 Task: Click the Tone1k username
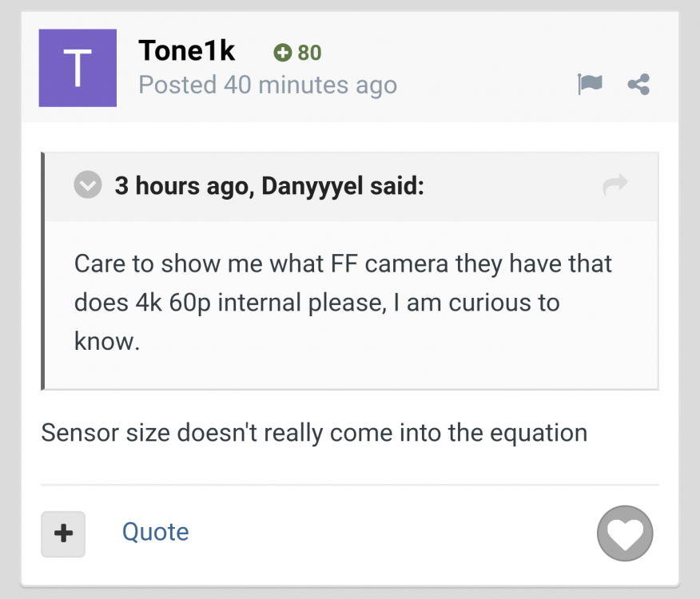pyautogui.click(x=187, y=51)
